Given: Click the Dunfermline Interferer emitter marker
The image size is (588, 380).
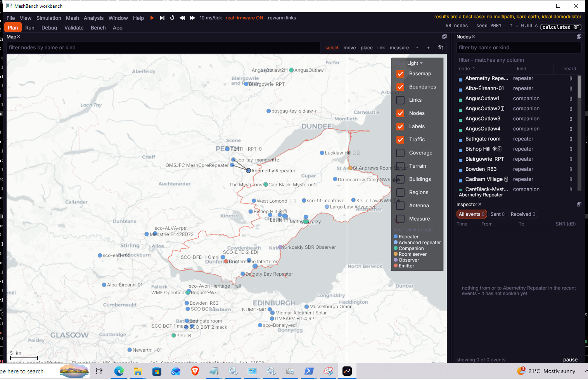Looking at the screenshot, I should click(x=226, y=261).
